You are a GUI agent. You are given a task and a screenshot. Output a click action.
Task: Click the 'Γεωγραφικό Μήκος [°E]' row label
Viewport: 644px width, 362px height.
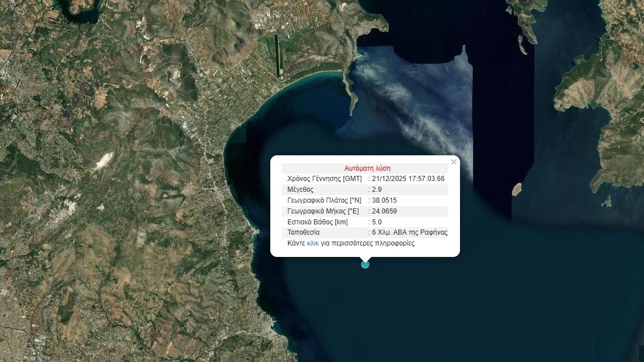[x=324, y=211]
